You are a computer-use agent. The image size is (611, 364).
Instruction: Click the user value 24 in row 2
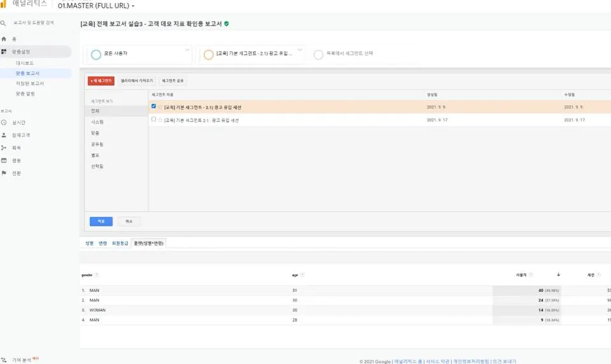540,300
